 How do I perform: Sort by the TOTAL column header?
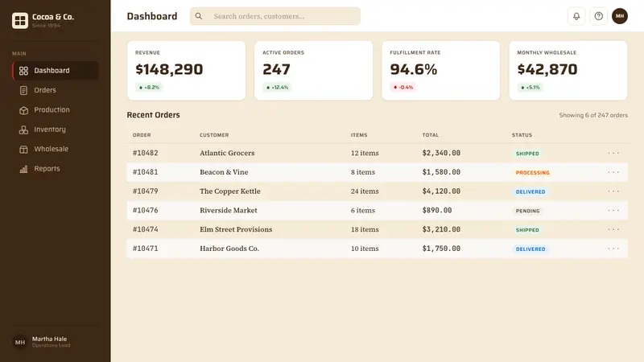[x=431, y=135]
